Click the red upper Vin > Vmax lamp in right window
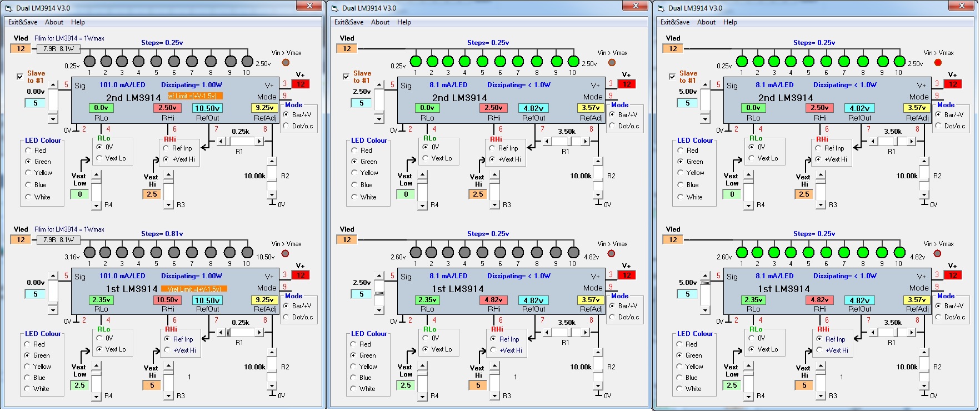Viewport: 980px width, 411px height. click(938, 62)
